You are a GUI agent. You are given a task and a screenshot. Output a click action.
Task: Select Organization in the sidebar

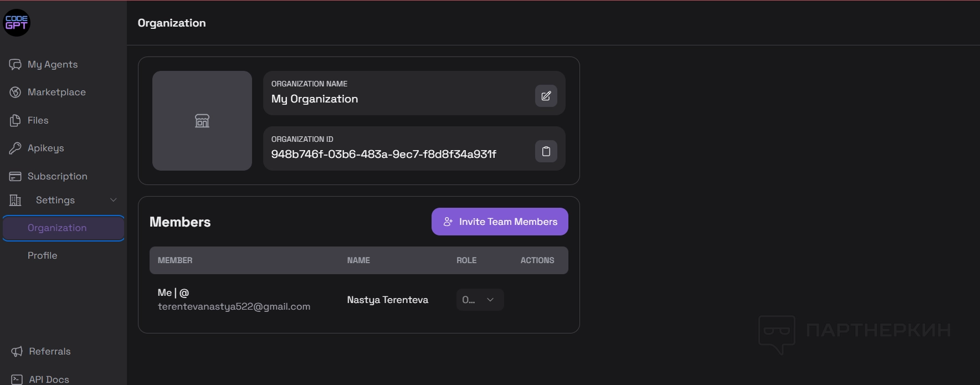pos(57,228)
